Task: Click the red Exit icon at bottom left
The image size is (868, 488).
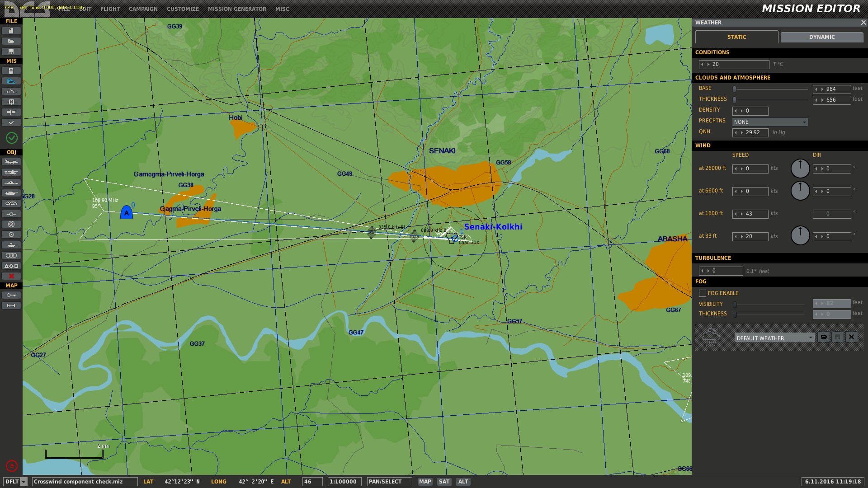Action: coord(12,465)
